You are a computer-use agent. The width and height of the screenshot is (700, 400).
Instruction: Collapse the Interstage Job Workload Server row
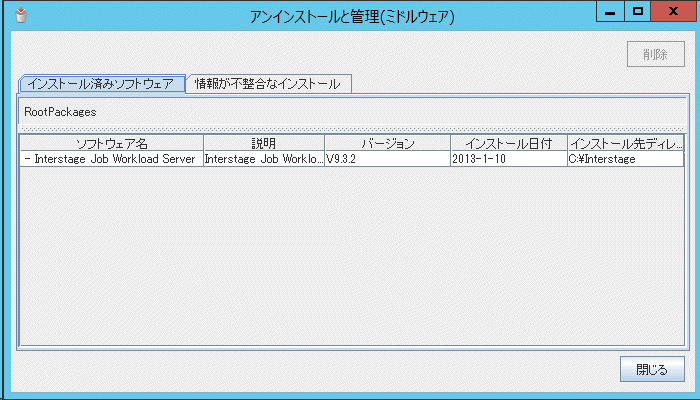pyautogui.click(x=28, y=159)
